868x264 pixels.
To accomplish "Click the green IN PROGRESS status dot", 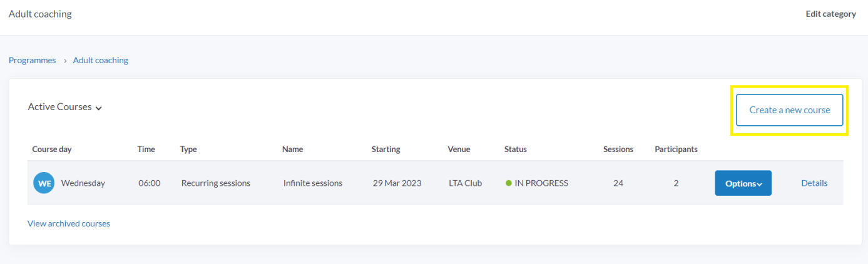I will click(x=509, y=183).
